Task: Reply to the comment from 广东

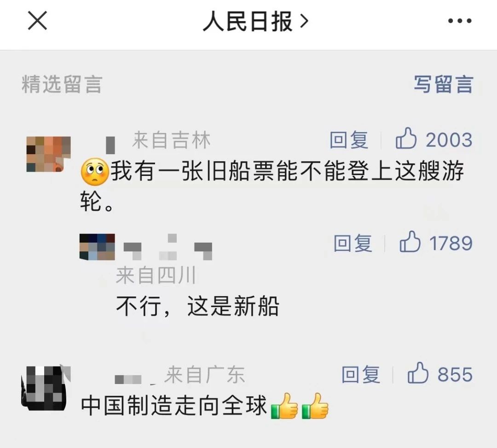Action: click(x=361, y=374)
